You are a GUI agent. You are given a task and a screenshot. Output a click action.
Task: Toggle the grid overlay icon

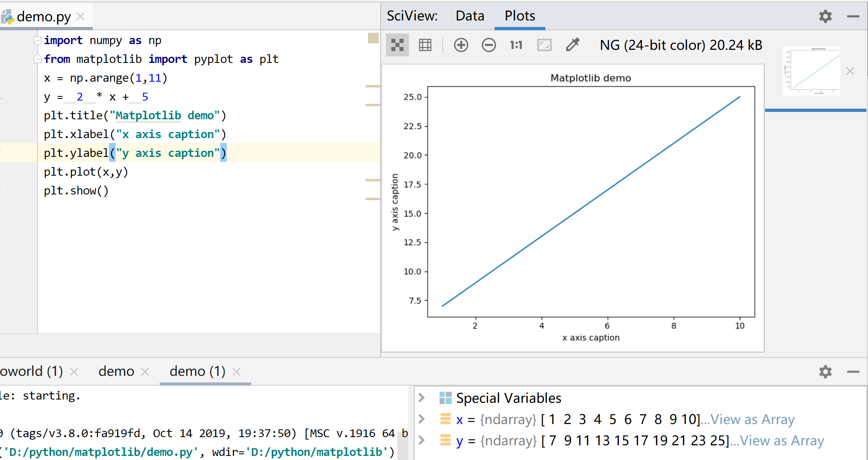tap(425, 45)
